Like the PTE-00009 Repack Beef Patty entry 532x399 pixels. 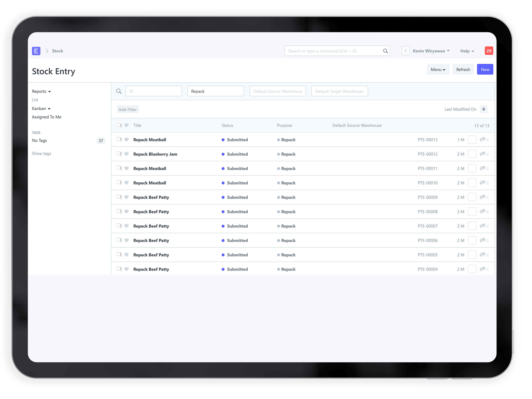[127, 197]
